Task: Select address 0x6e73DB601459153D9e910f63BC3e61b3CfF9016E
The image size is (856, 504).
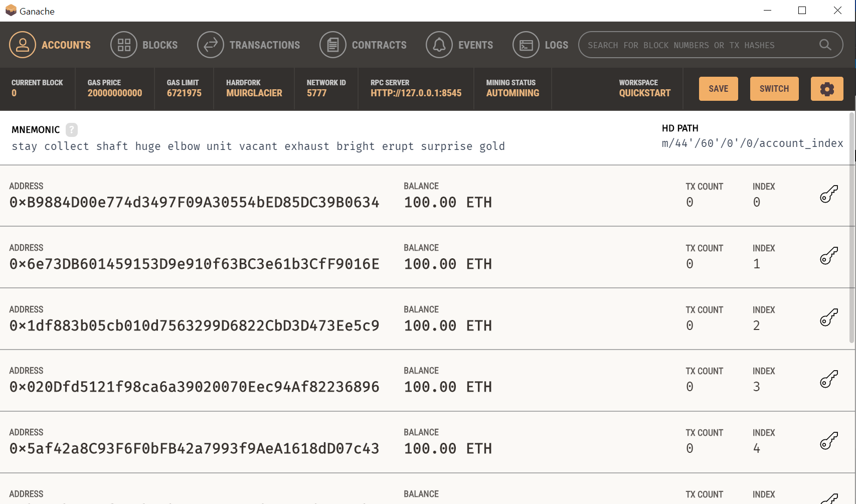Action: coord(195,264)
